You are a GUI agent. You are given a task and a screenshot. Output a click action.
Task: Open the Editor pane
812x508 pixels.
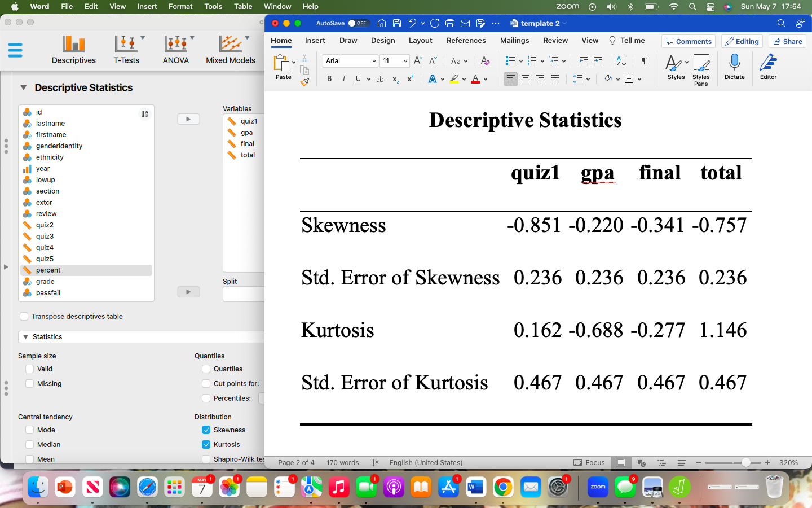[x=768, y=67]
